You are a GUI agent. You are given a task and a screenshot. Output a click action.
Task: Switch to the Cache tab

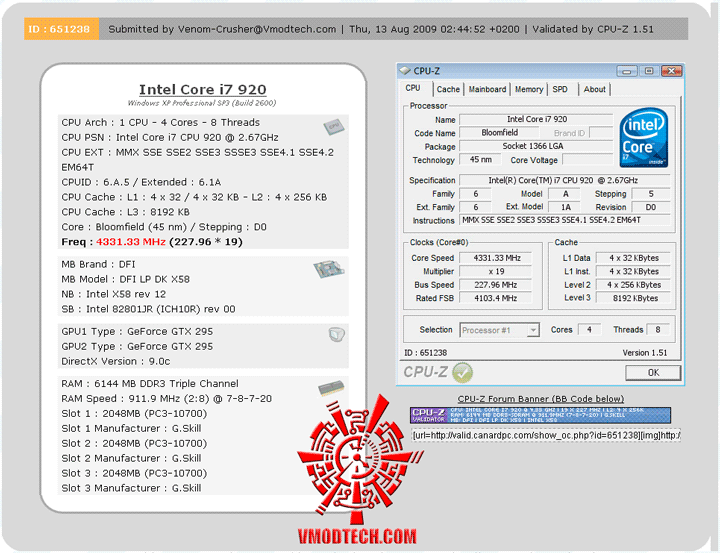(448, 90)
